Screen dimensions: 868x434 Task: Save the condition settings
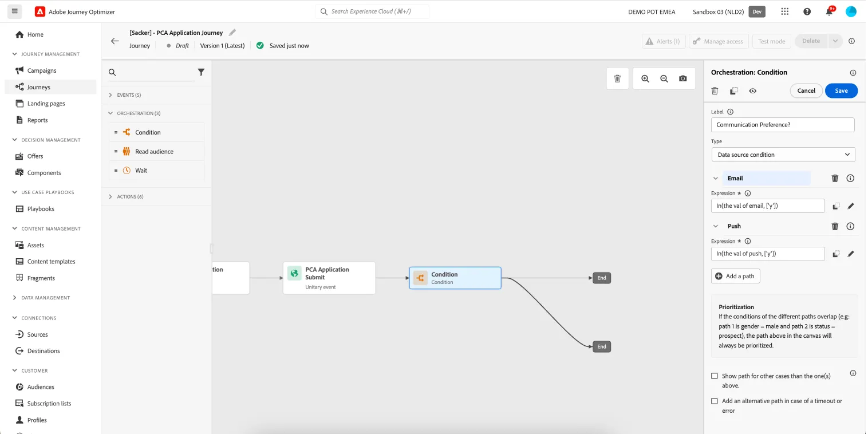[x=841, y=91]
